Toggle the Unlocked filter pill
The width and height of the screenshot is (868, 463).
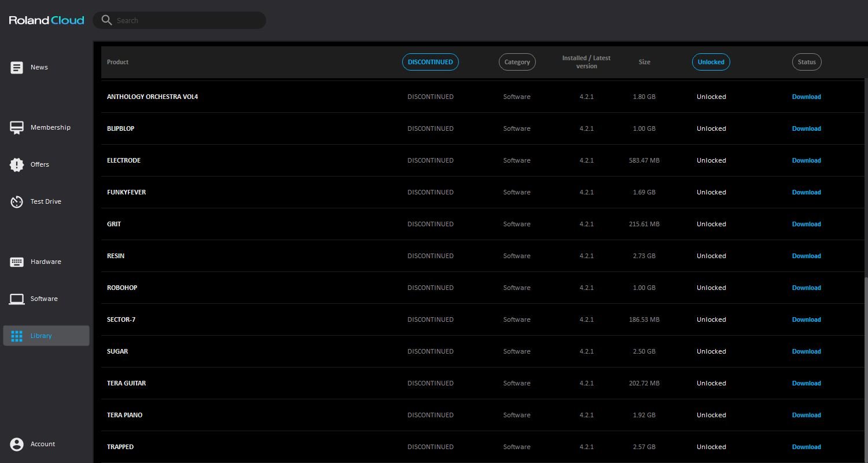click(711, 62)
